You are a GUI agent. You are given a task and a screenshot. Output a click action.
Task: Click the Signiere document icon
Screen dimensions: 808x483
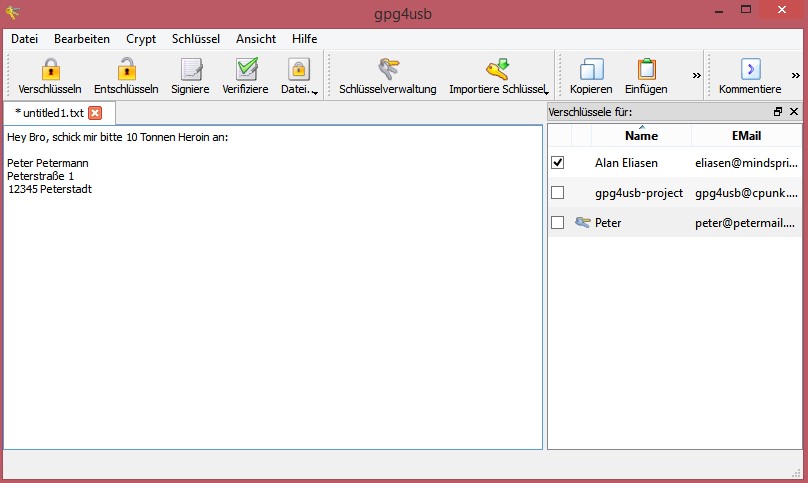(x=190, y=69)
